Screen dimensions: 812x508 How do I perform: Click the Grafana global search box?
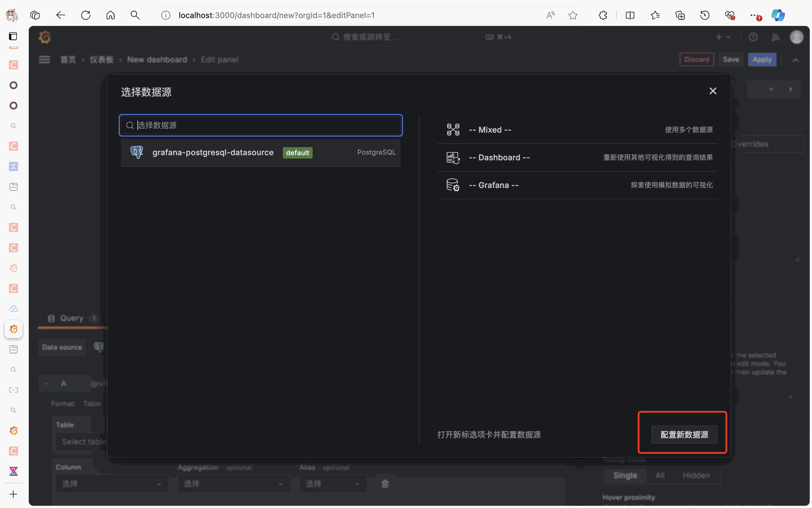(421, 37)
